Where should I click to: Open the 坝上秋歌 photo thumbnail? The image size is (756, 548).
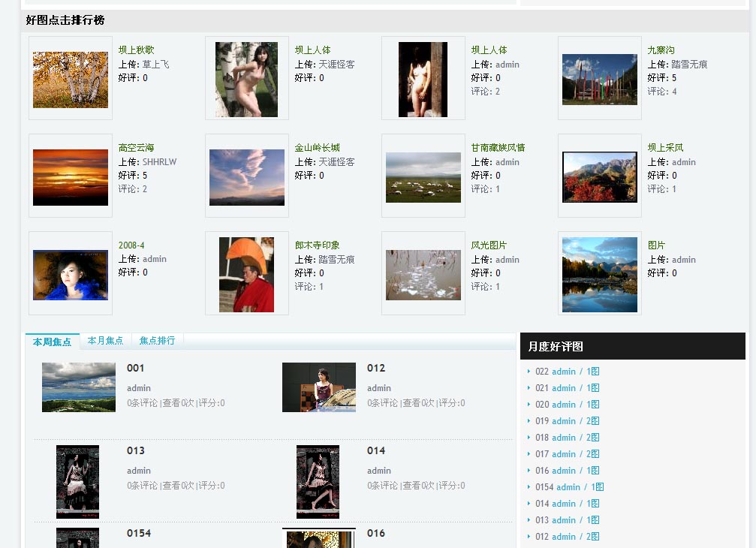[71, 80]
